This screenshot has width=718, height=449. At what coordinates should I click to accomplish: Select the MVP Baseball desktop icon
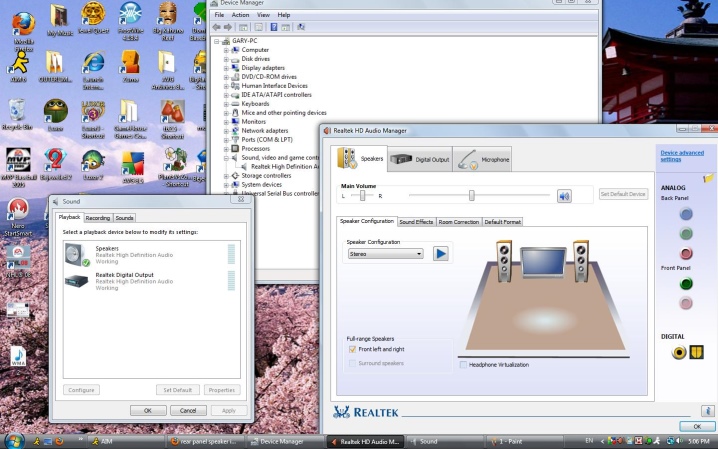click(x=18, y=168)
